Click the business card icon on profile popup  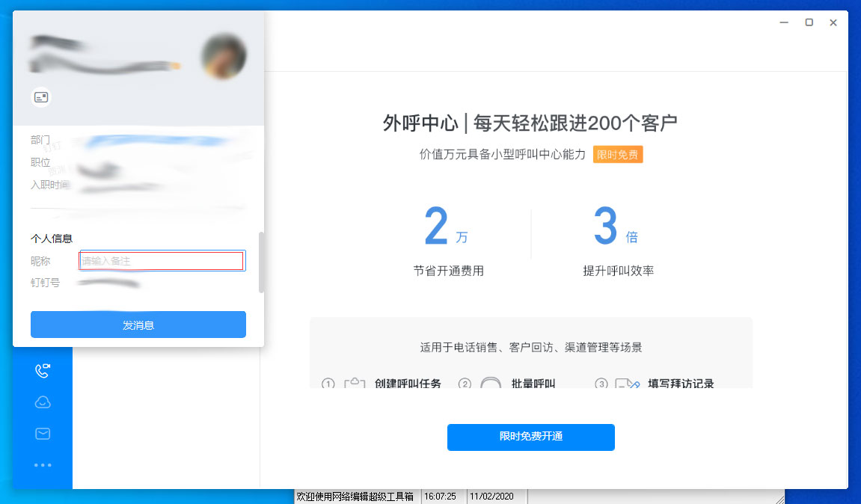41,98
